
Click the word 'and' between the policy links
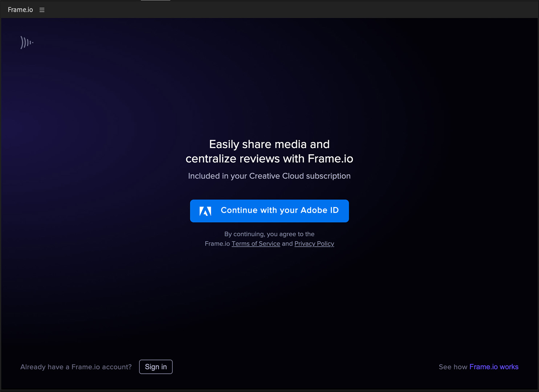point(287,244)
